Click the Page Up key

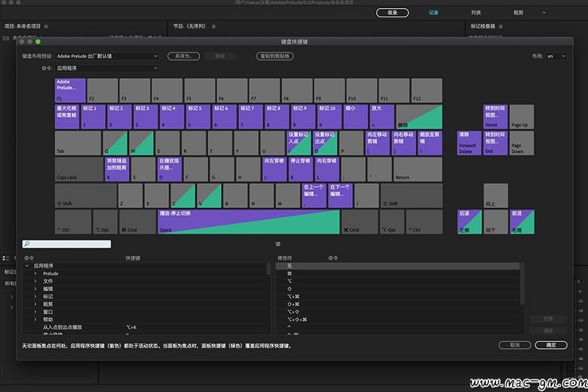[522, 117]
